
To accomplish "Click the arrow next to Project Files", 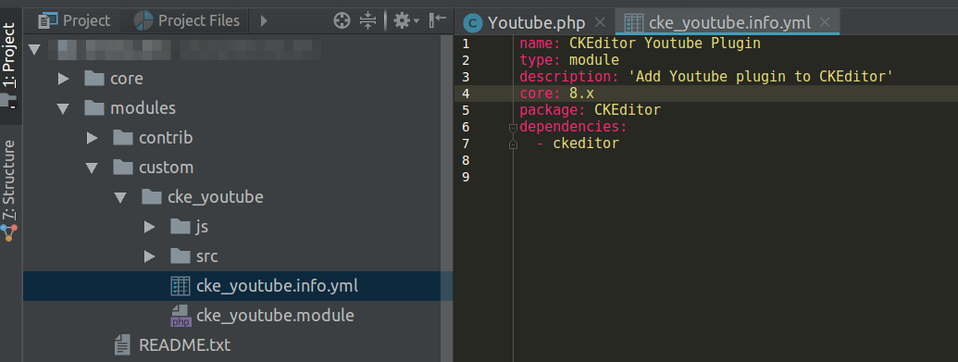I will point(264,21).
